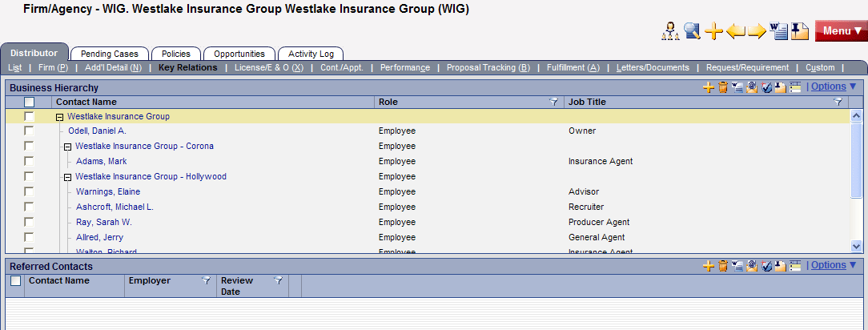This screenshot has height=330, width=868.
Task: Toggle select-all checkbox in Referred Contacts header
Action: pyautogui.click(x=15, y=281)
